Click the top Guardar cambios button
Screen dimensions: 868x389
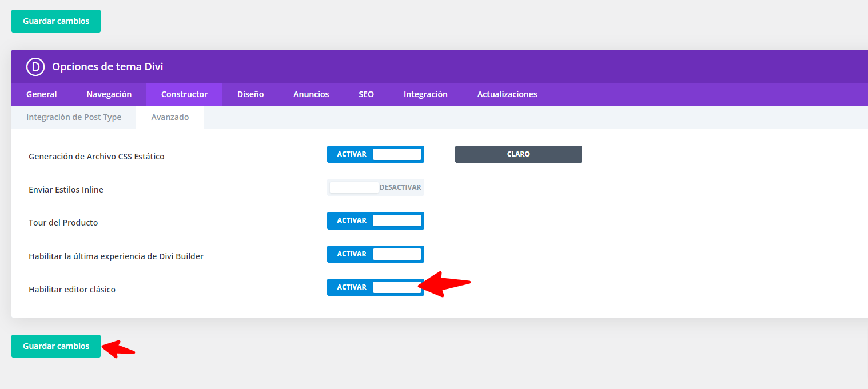click(x=56, y=21)
